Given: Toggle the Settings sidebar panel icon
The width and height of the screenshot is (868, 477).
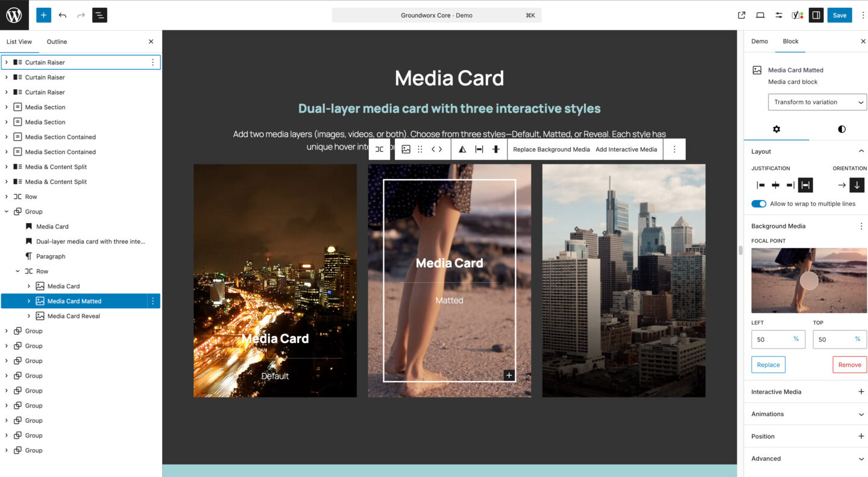Looking at the screenshot, I should pyautogui.click(x=816, y=14).
